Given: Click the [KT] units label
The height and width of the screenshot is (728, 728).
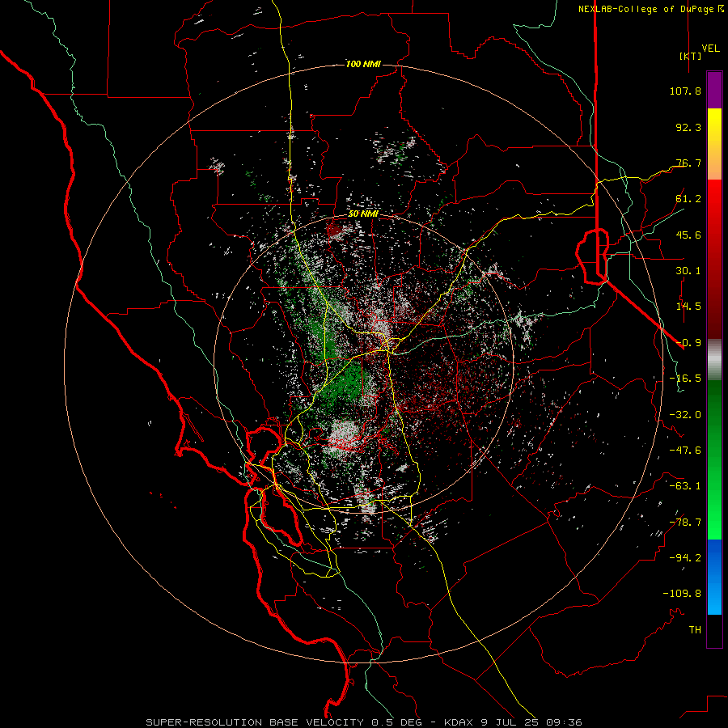Looking at the screenshot, I should pos(691,56).
